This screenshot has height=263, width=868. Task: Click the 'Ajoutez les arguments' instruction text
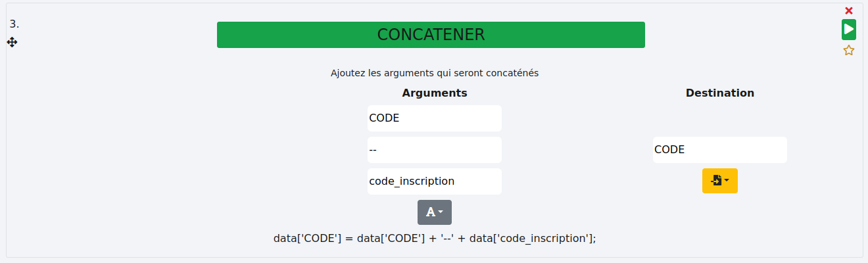[x=434, y=73]
